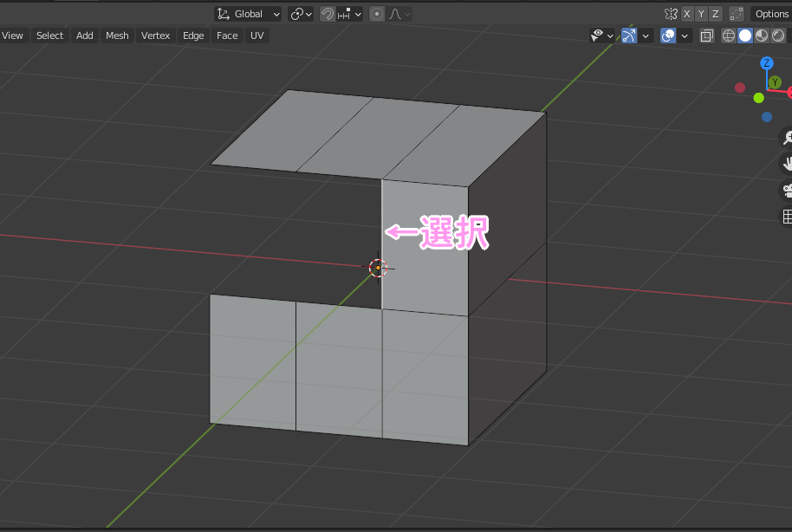Toggle Y axis mirror

[x=701, y=14]
